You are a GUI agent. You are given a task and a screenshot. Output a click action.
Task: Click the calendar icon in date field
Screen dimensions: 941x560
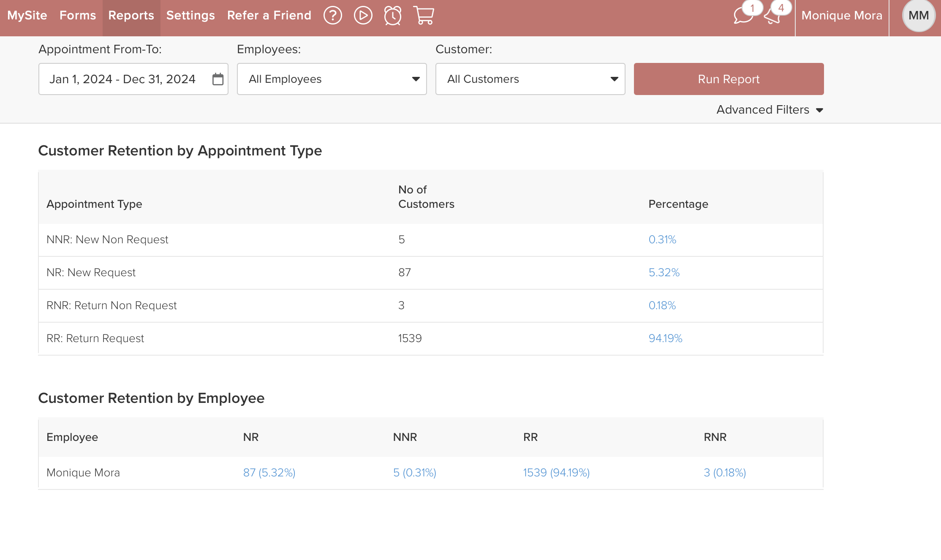click(218, 79)
